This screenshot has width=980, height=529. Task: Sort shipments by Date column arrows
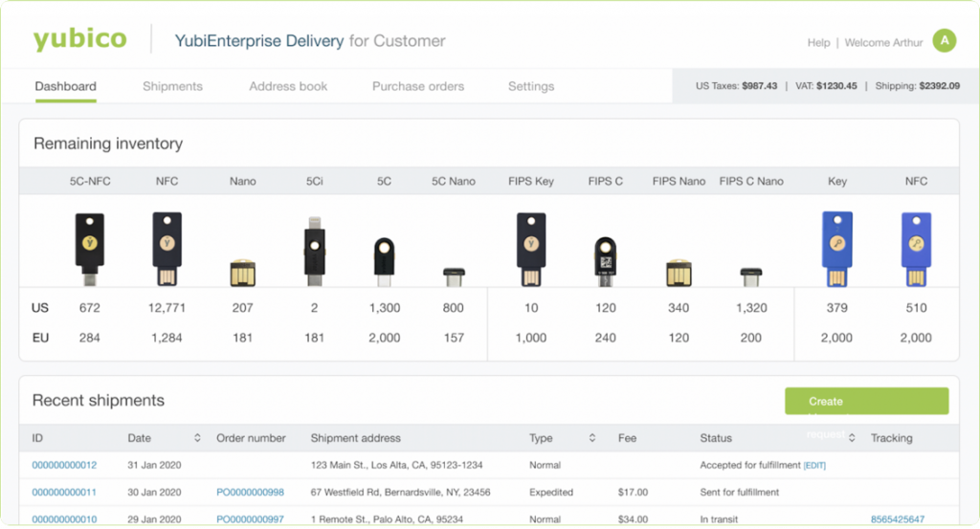pyautogui.click(x=197, y=438)
